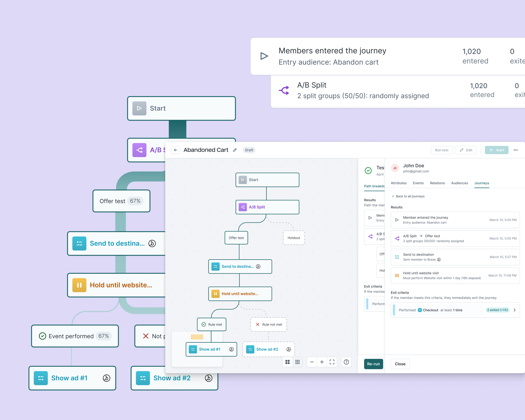Zoom out with the minus icon
Image resolution: width=525 pixels, height=420 pixels.
coord(312,362)
